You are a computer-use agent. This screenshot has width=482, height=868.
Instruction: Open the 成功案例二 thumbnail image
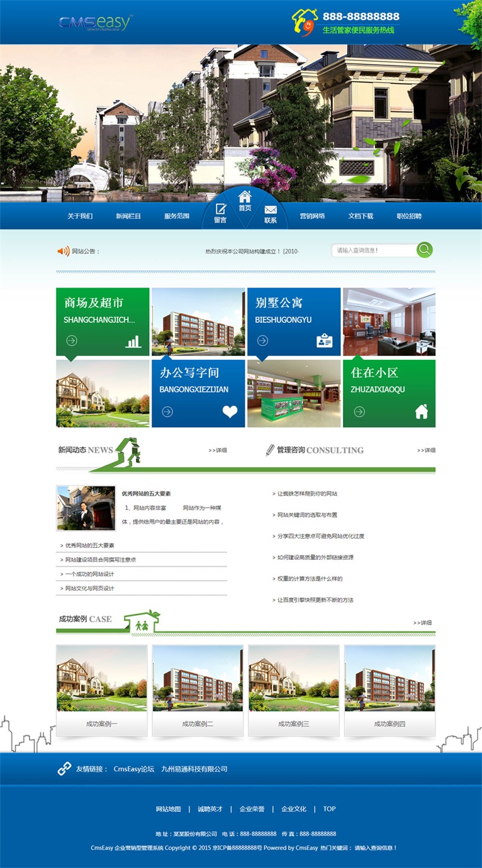click(x=198, y=679)
